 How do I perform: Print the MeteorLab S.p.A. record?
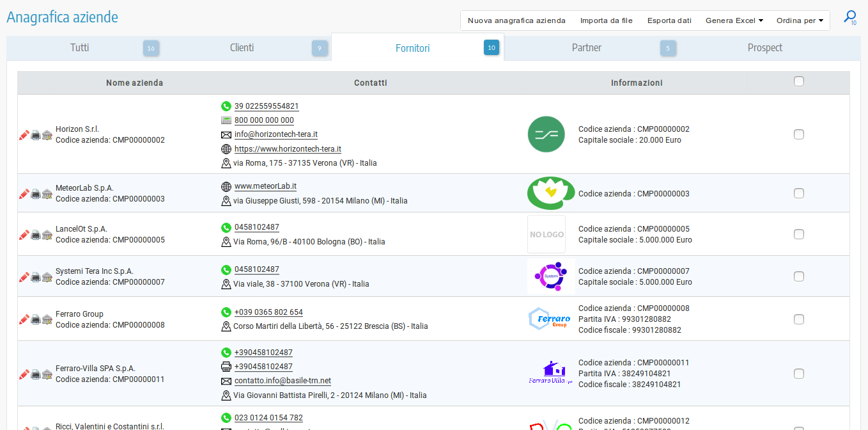36,194
